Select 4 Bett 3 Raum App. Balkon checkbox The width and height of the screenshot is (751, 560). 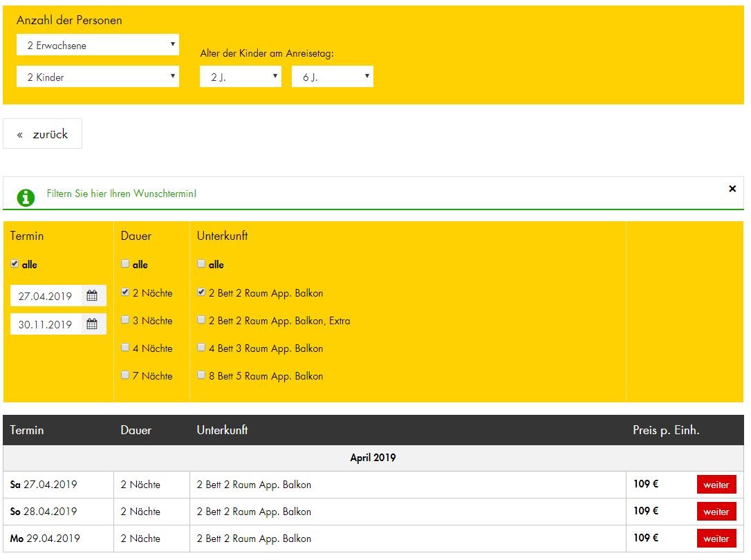pyautogui.click(x=201, y=348)
